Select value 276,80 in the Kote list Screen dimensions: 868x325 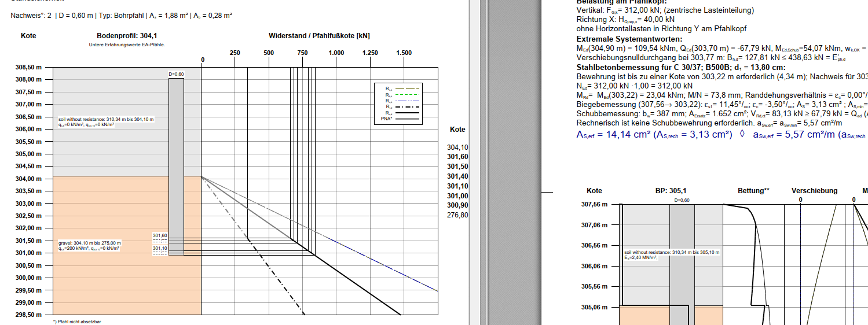[x=457, y=215]
